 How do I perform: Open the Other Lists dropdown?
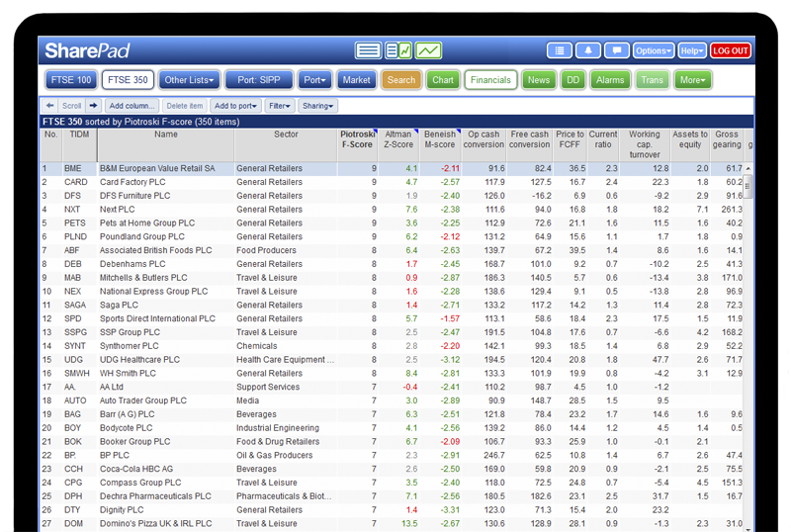pyautogui.click(x=189, y=80)
